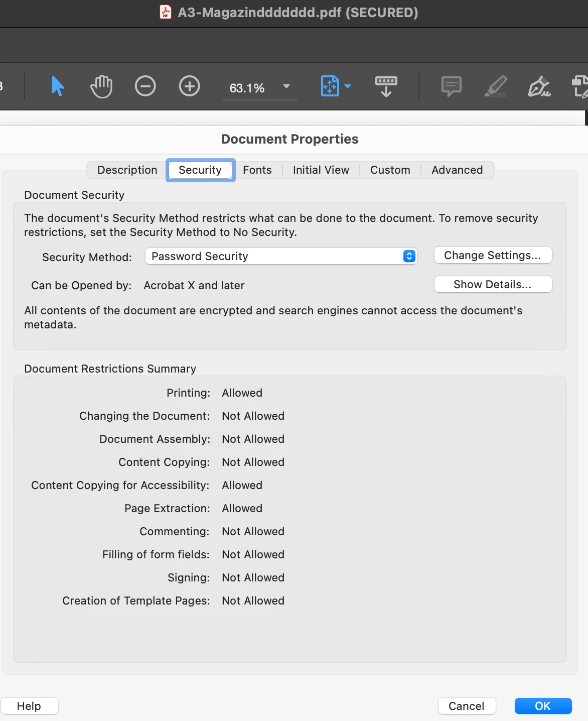Click the 'Commenting:' label
Image resolution: width=588 pixels, height=721 pixels.
pos(175,531)
